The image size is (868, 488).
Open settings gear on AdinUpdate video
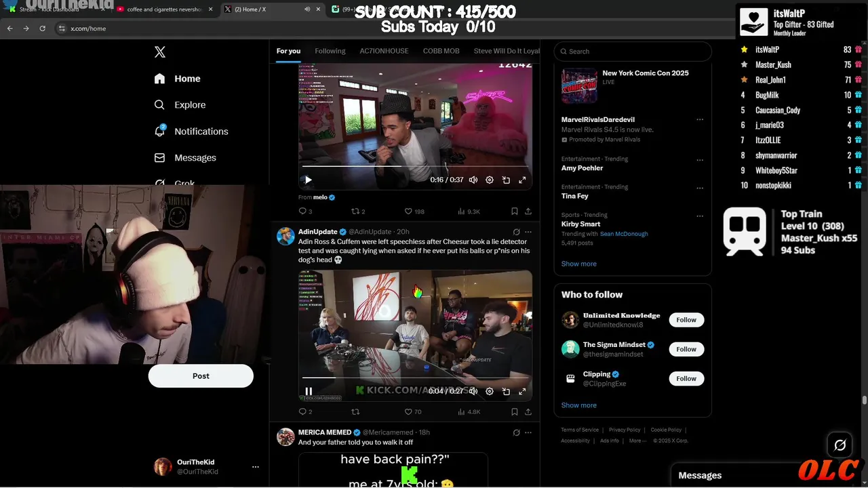(x=490, y=391)
